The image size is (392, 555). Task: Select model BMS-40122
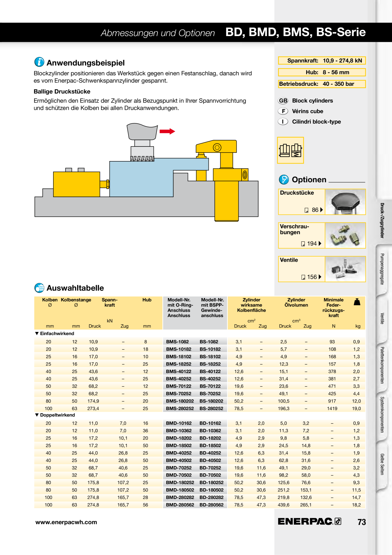coord(179,371)
